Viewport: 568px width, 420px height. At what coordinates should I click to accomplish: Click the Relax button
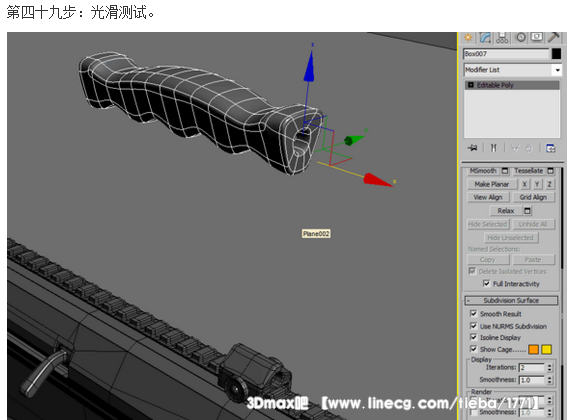505,211
